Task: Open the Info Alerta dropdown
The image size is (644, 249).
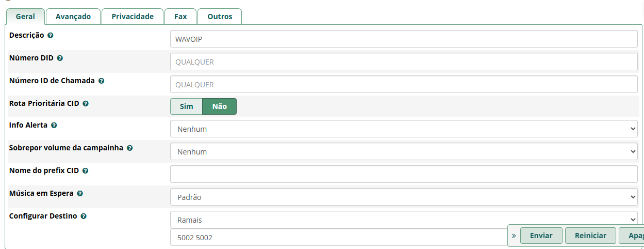Action: [x=404, y=129]
